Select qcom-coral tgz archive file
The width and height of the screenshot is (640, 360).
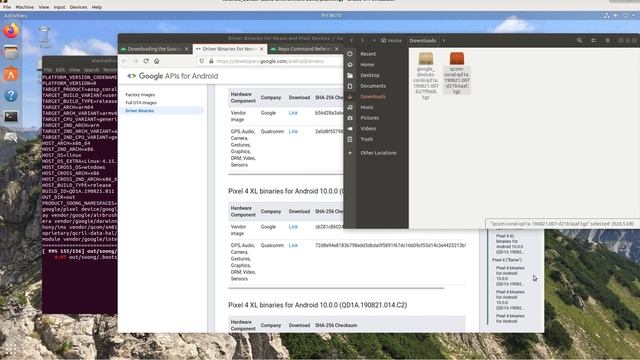[x=457, y=73]
